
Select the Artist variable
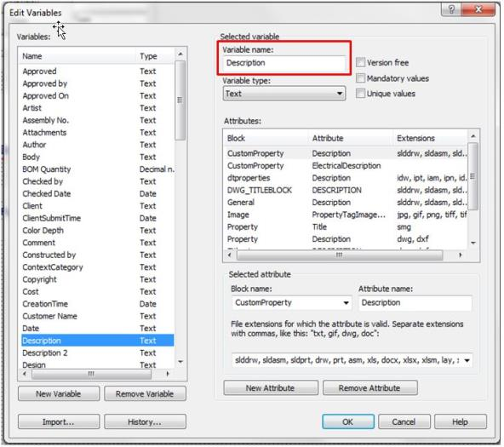coord(97,108)
